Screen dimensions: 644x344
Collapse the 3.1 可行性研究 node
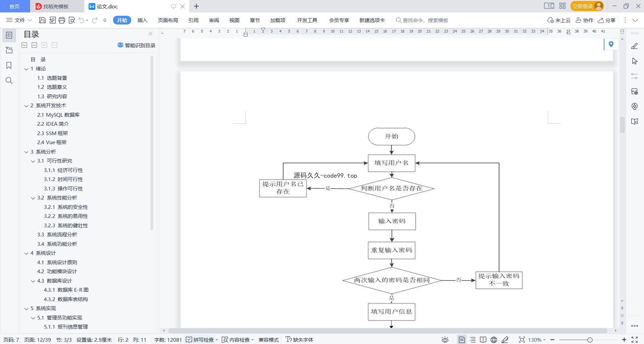click(x=33, y=161)
